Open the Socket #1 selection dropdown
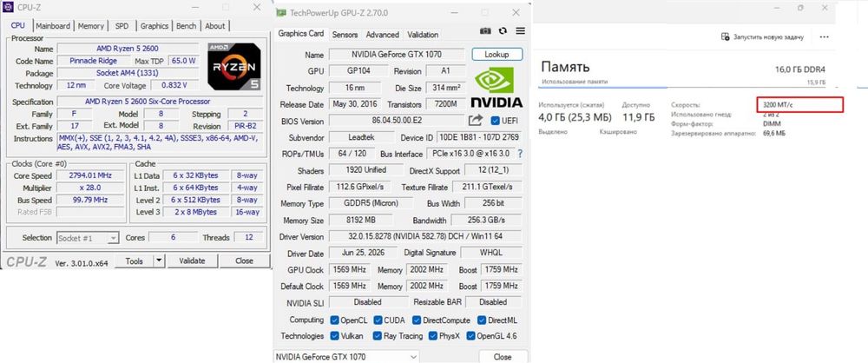Image resolution: width=868 pixels, height=363 pixels. click(x=88, y=238)
